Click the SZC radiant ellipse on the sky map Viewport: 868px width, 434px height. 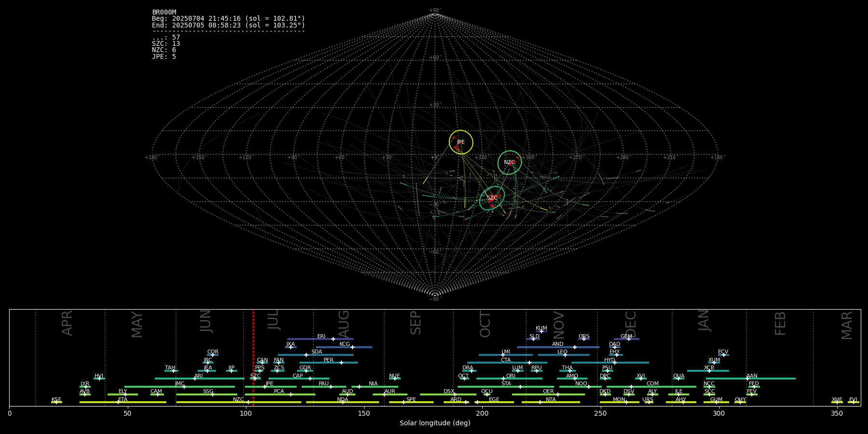pyautogui.click(x=492, y=198)
